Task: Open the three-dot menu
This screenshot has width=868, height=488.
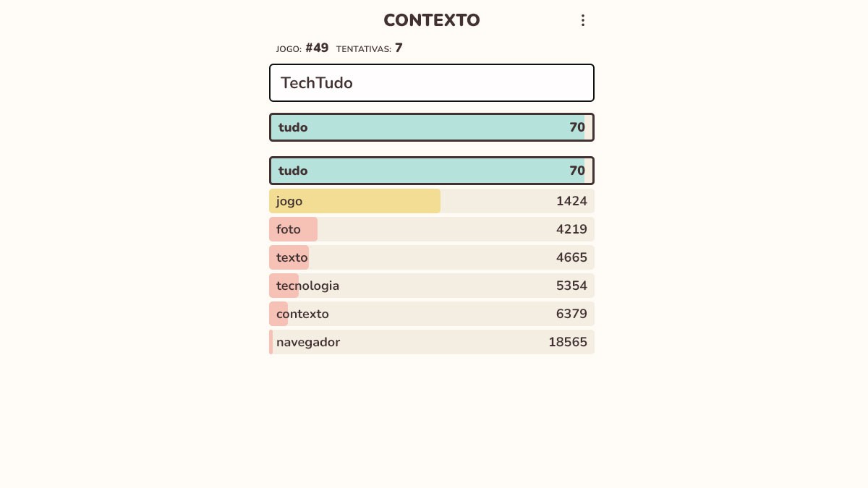Action: [583, 20]
